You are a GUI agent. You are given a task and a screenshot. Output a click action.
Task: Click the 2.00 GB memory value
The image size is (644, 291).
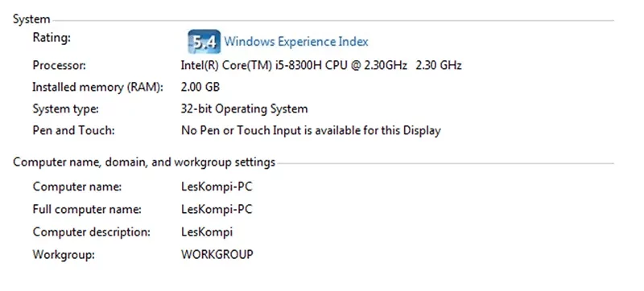point(200,87)
